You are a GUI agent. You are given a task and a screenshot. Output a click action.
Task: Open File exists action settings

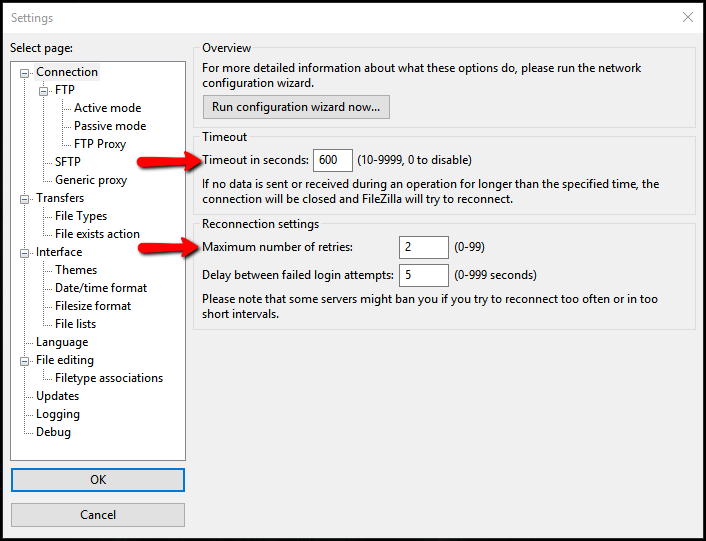coord(97,234)
